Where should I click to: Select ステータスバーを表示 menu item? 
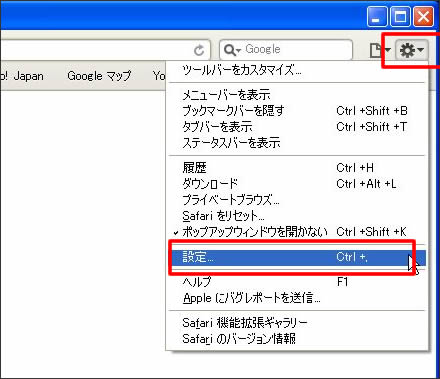pyautogui.click(x=297, y=143)
